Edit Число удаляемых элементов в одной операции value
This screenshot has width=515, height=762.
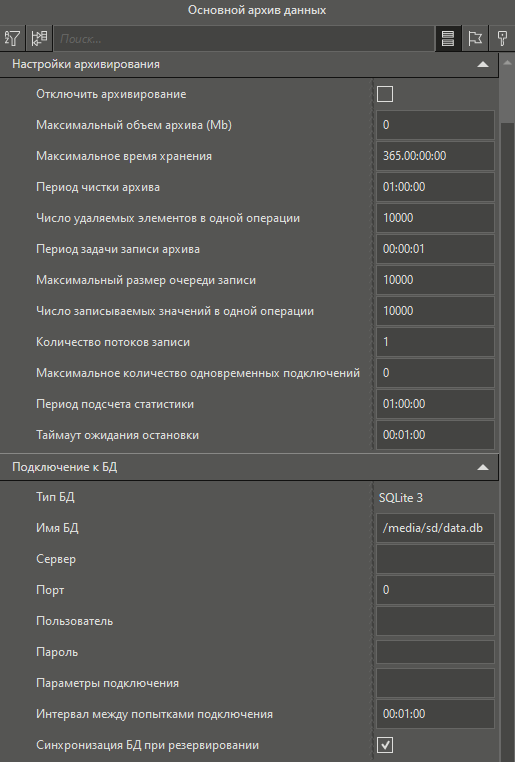(x=435, y=218)
